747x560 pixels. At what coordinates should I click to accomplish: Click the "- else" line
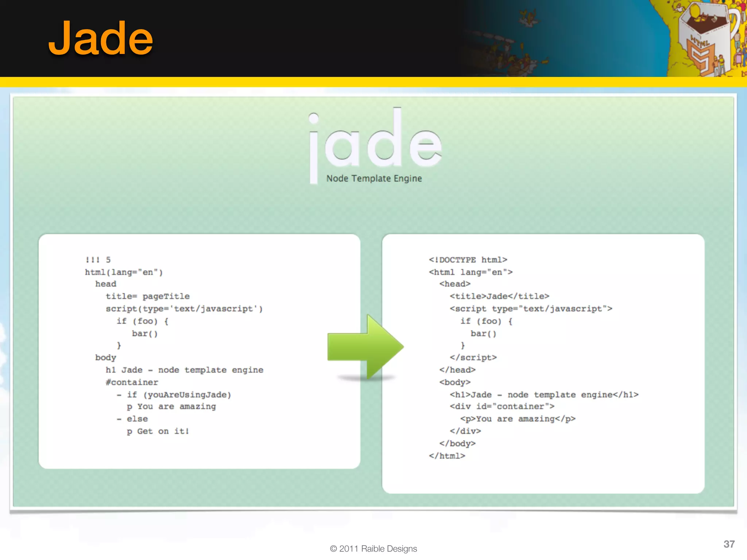coord(132,419)
